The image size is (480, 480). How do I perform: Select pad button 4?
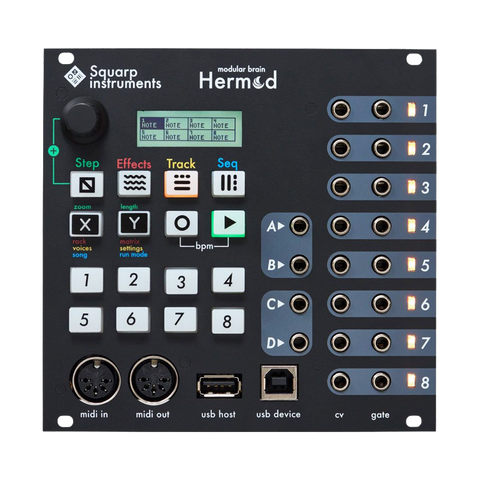(x=229, y=280)
